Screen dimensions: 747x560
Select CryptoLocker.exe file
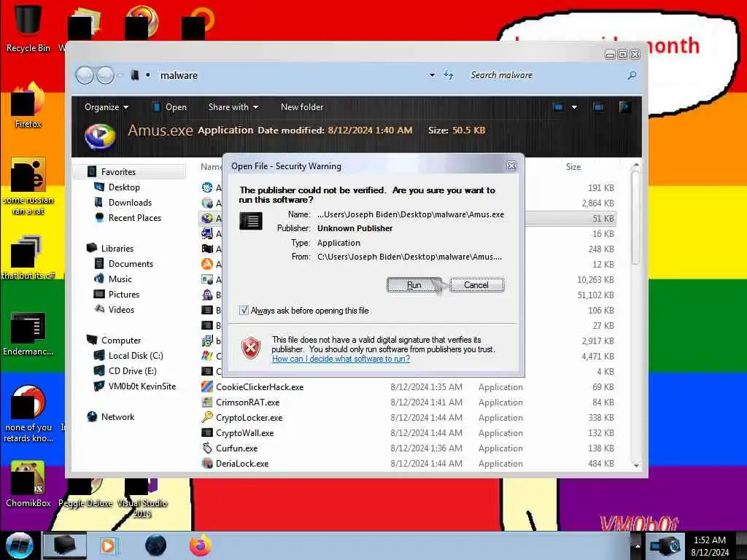[x=249, y=418]
